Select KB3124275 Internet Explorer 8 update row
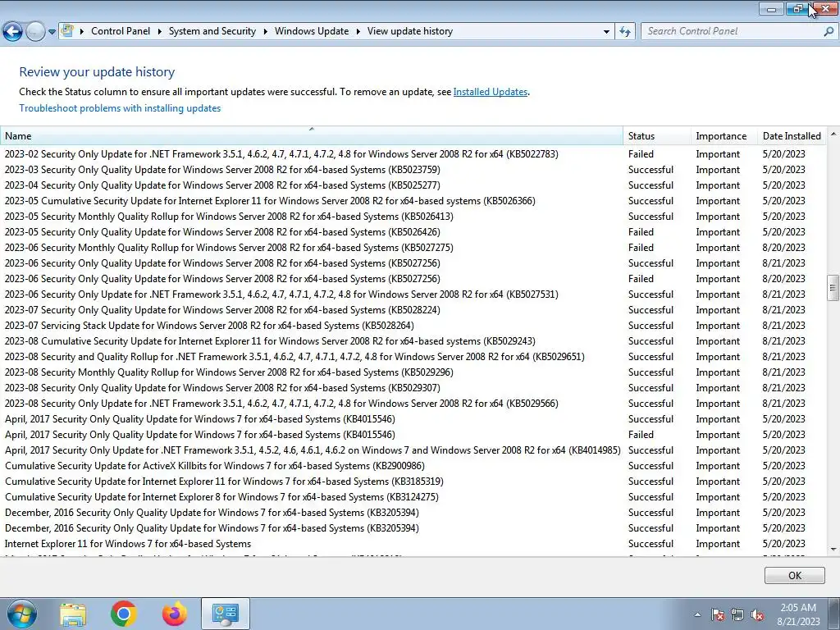 (x=413, y=497)
